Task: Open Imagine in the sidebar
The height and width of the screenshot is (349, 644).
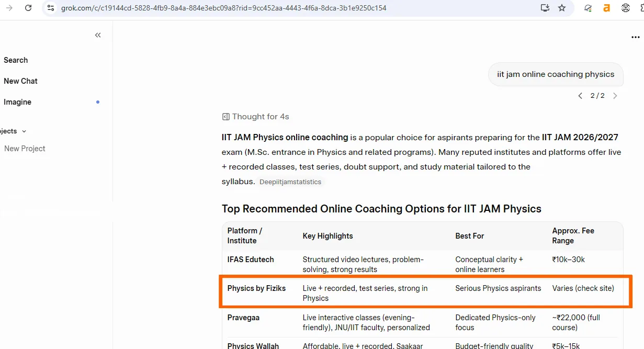Action: point(17,102)
